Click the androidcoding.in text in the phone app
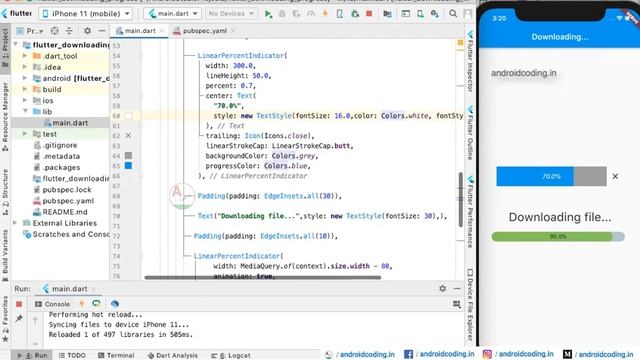The width and height of the screenshot is (640, 360). pyautogui.click(x=524, y=73)
